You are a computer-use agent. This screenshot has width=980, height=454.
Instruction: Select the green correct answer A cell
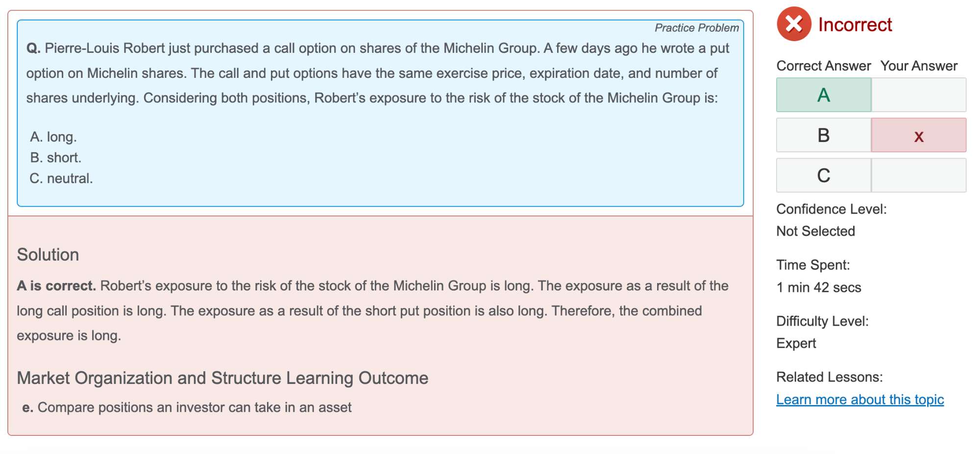[824, 95]
